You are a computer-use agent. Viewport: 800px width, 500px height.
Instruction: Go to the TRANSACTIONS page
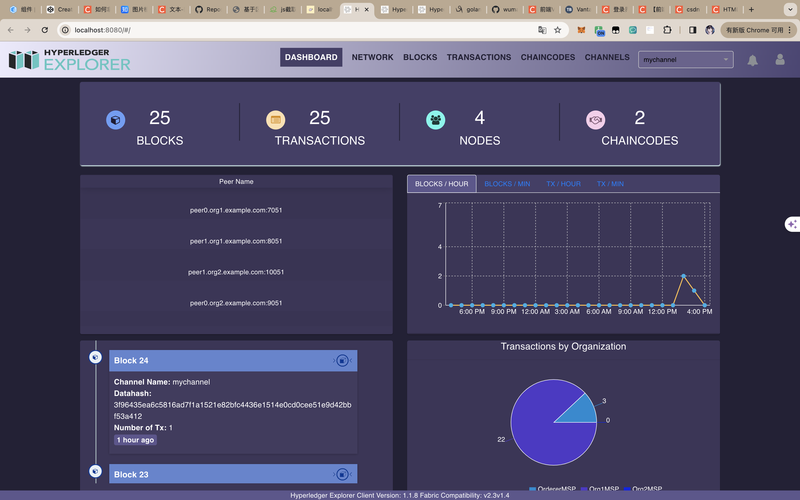coord(479,57)
